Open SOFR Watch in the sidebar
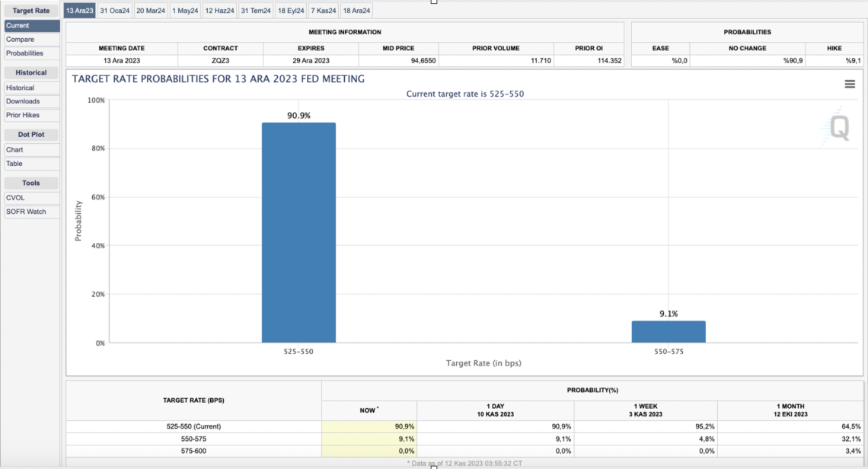The width and height of the screenshot is (868, 469). [x=31, y=212]
